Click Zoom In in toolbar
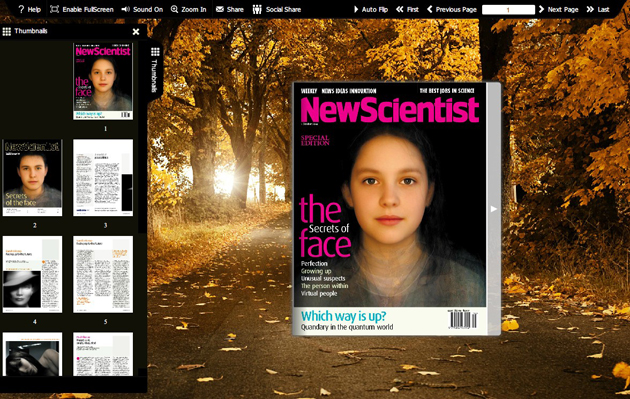 188,9
